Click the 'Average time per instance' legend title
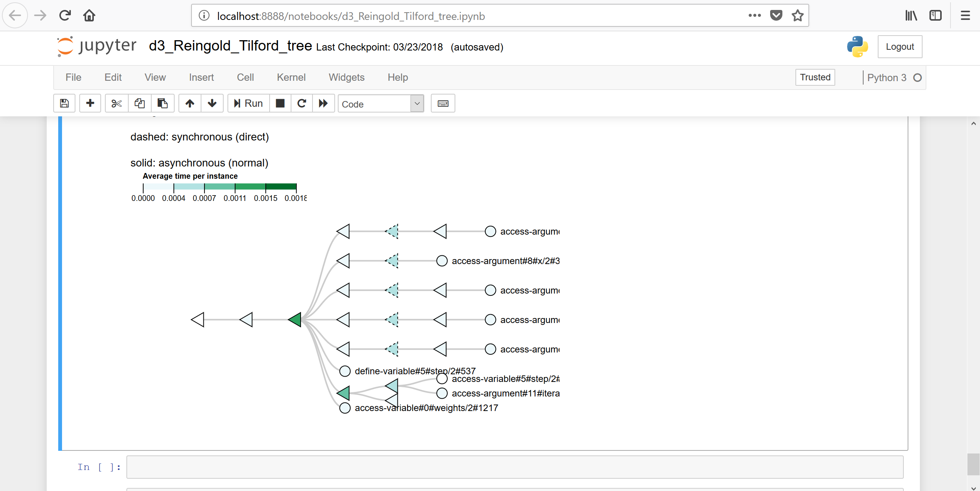 [190, 176]
